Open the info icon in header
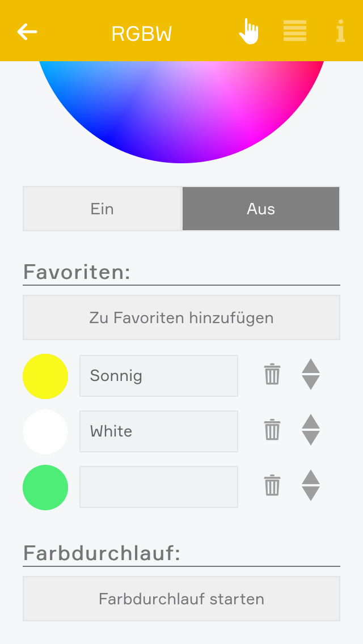Screen dimensions: 363x644 click(340, 31)
